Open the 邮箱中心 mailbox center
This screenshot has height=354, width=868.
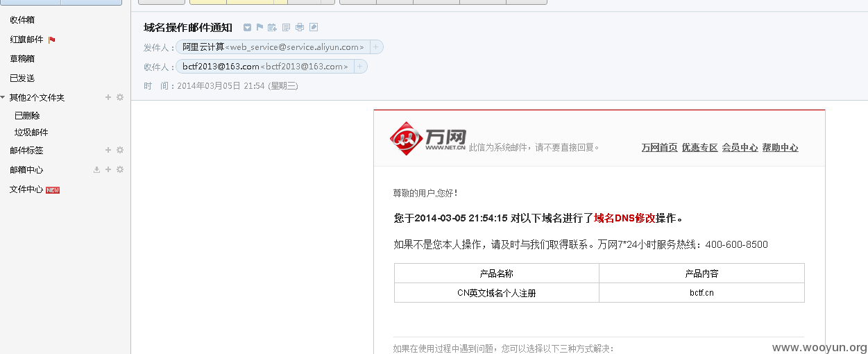point(26,170)
